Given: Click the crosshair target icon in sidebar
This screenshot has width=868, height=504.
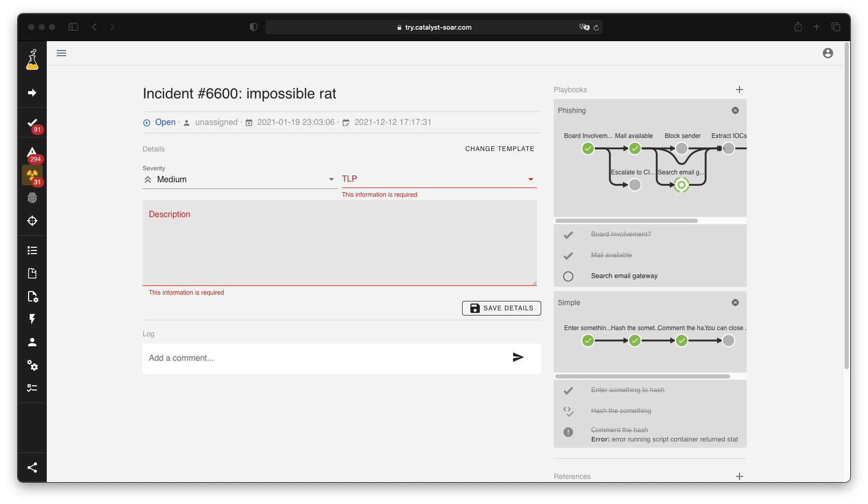Looking at the screenshot, I should tap(32, 221).
